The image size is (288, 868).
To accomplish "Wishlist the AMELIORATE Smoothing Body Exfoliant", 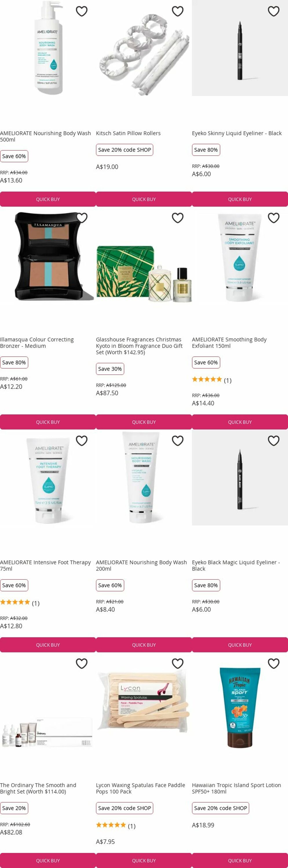I will coord(274,218).
